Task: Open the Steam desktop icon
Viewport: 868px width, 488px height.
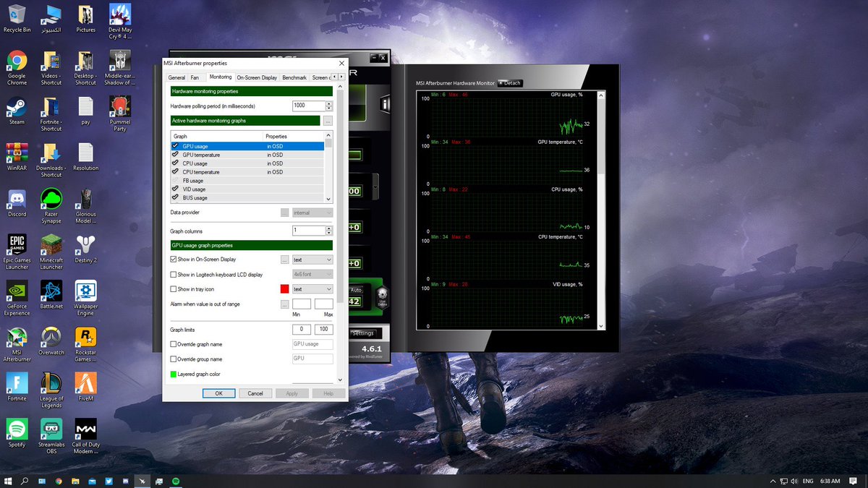Action: (x=17, y=111)
